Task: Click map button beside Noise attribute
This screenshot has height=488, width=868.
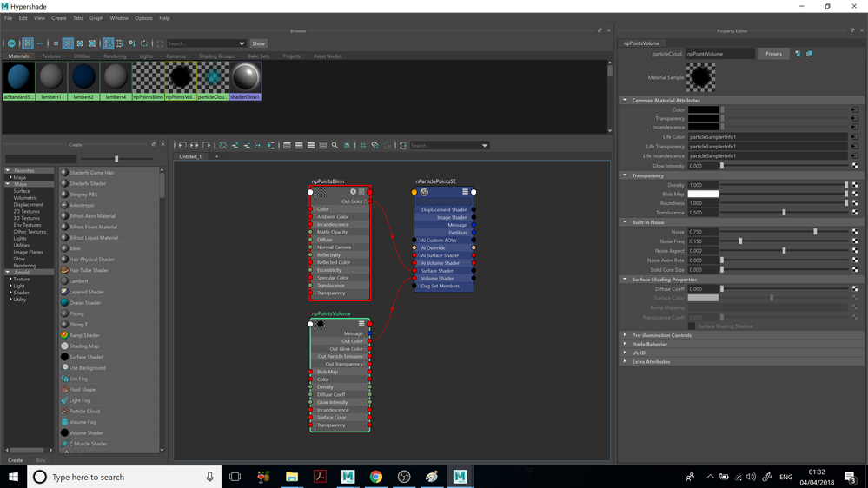Action: (x=855, y=232)
